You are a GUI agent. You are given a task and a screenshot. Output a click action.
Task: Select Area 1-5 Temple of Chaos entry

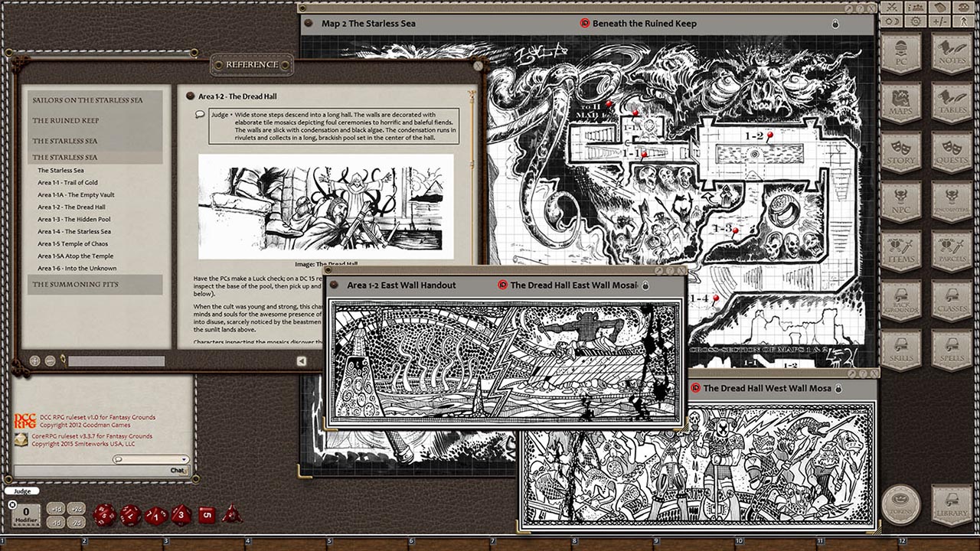pyautogui.click(x=74, y=243)
